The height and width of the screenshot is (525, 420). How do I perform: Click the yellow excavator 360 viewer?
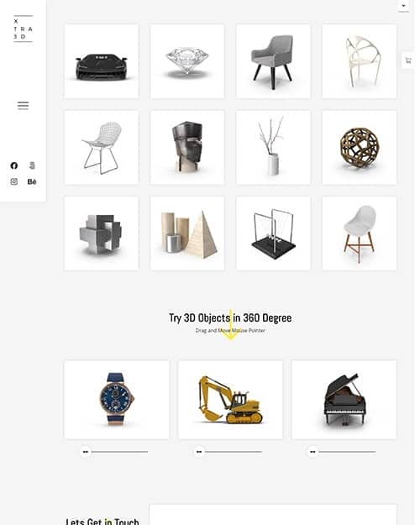pyautogui.click(x=230, y=400)
